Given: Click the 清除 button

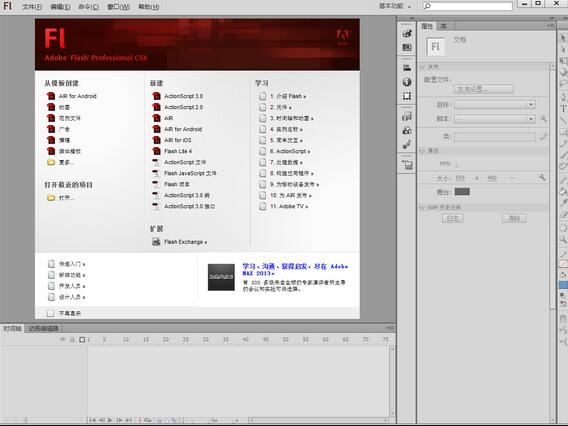Looking at the screenshot, I should (x=514, y=218).
